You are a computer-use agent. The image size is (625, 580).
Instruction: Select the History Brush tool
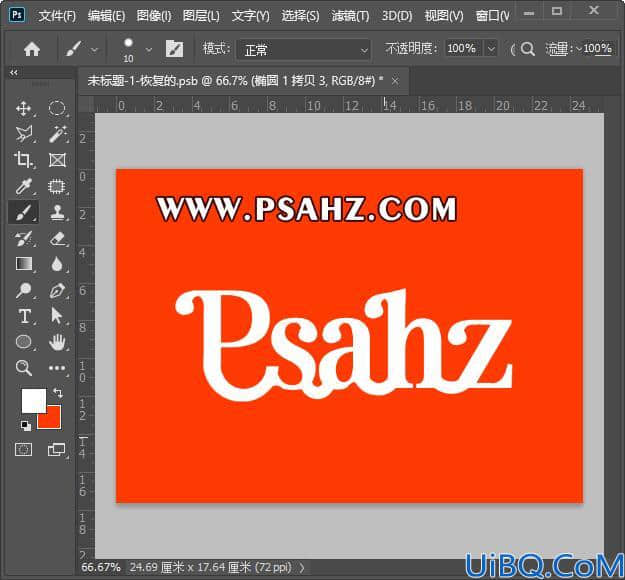point(24,238)
